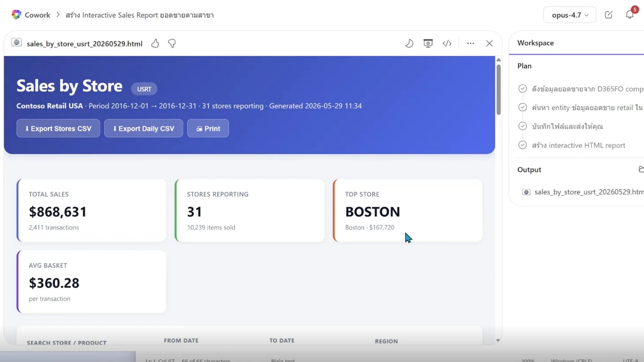Click the globe file icon beside sales_by_store_usrt_20260529.html
The width and height of the screenshot is (644, 362).
click(16, 43)
